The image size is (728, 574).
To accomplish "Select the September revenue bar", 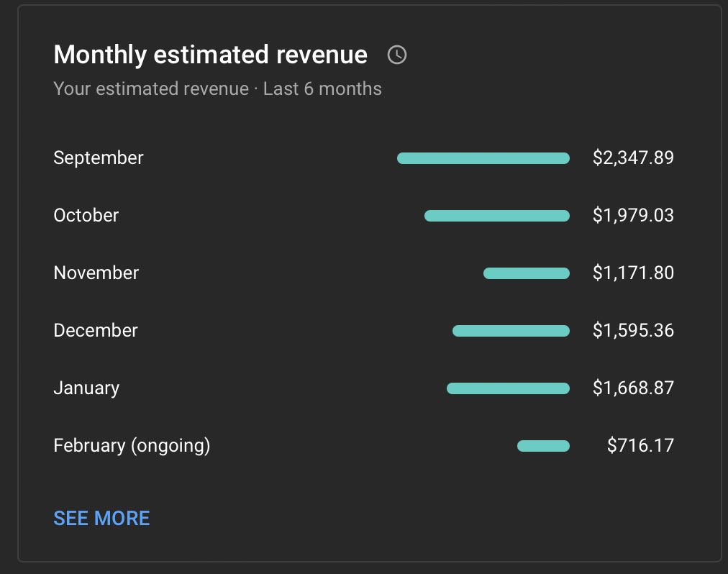I will point(483,158).
